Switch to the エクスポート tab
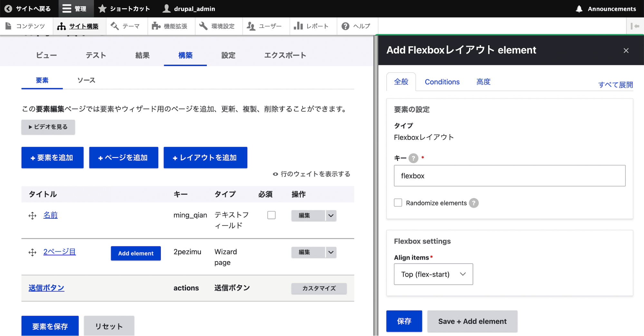644x336 pixels. pos(285,55)
